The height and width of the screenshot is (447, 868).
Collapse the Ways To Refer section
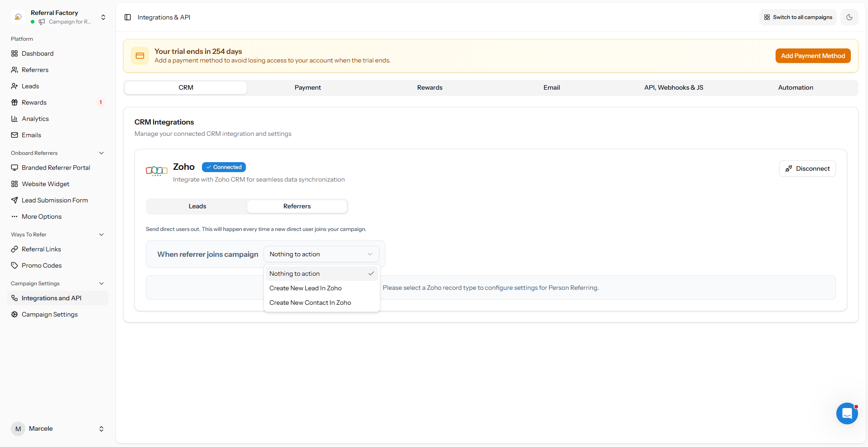[101, 235]
